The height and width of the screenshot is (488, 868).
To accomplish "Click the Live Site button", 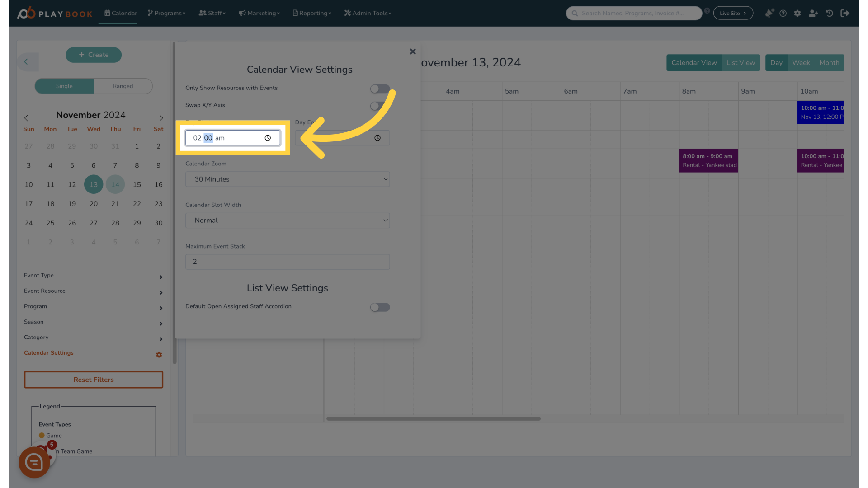I will tap(733, 13).
